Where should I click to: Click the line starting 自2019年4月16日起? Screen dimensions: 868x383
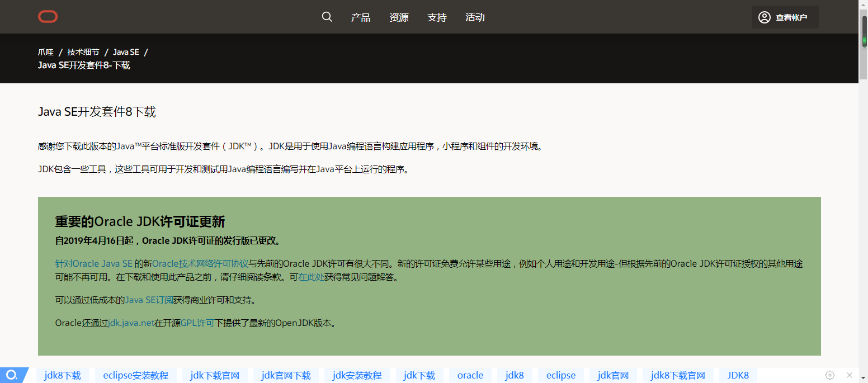(168, 241)
